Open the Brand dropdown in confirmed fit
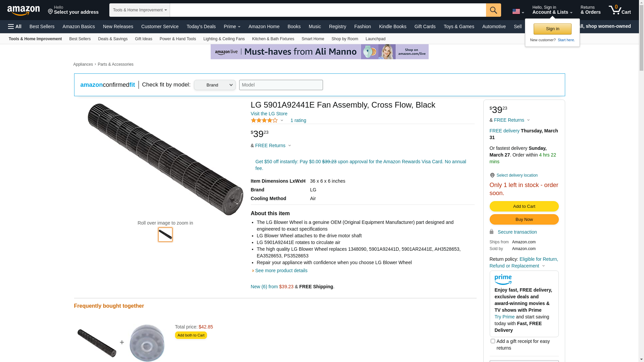The width and height of the screenshot is (644, 362). pyautogui.click(x=215, y=85)
